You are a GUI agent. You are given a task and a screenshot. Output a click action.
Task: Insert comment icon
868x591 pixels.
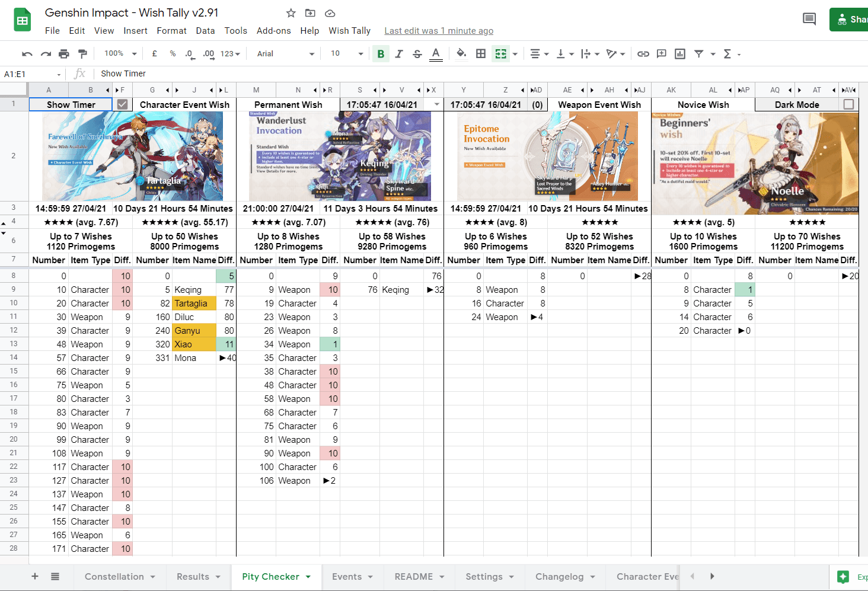click(662, 54)
